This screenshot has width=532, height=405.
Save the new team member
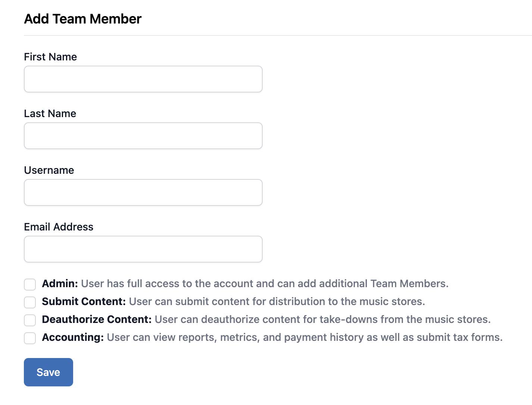coord(48,372)
